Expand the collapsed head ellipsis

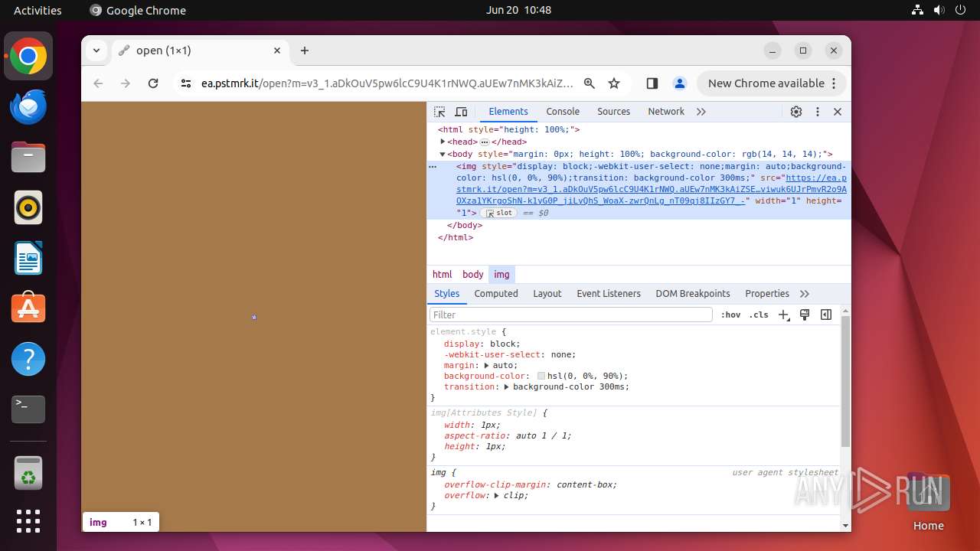pyautogui.click(x=485, y=142)
